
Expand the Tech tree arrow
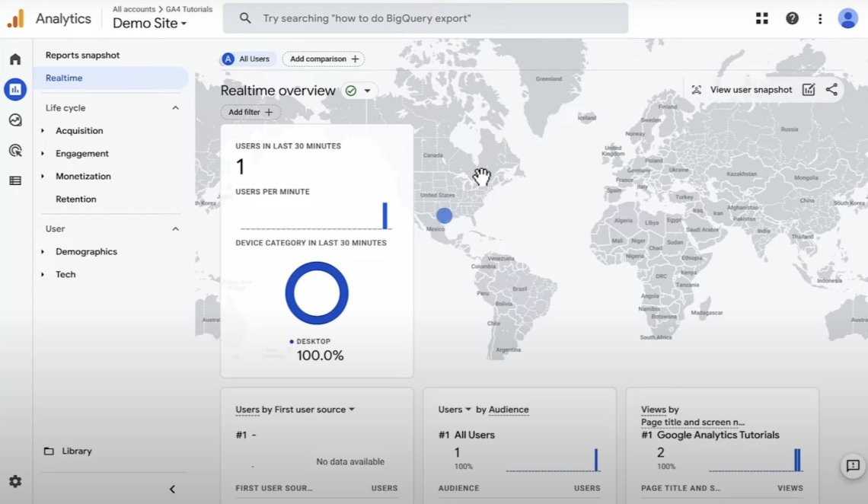[x=43, y=274]
